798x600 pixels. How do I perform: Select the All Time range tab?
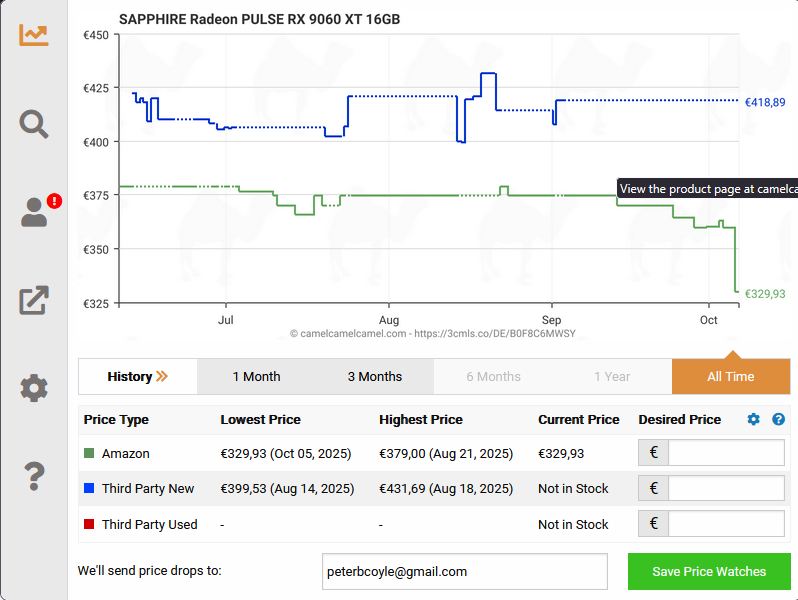click(731, 377)
